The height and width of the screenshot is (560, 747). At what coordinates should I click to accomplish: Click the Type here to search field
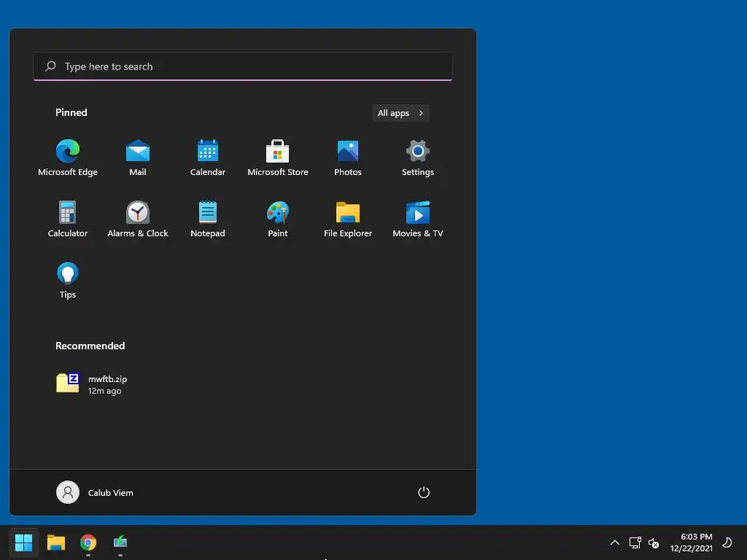point(243,66)
